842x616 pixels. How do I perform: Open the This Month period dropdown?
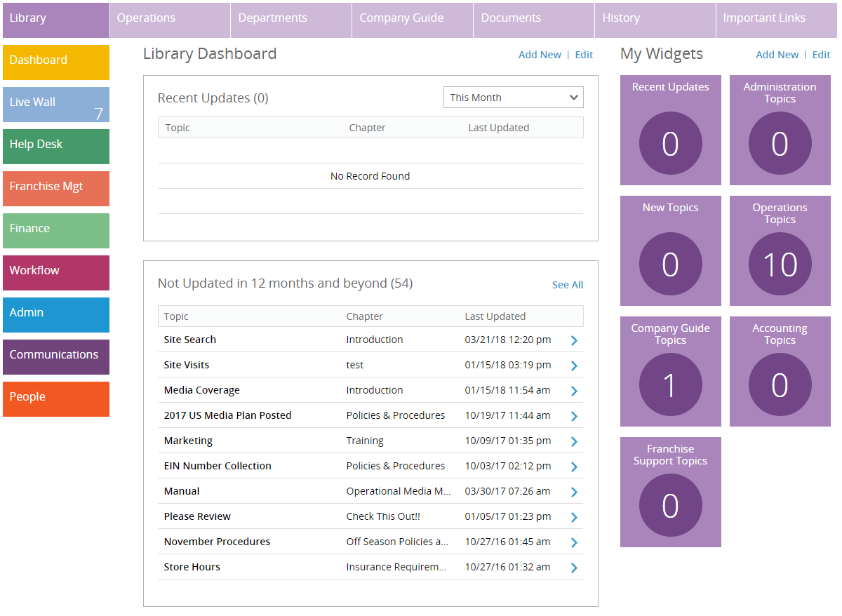pos(514,98)
